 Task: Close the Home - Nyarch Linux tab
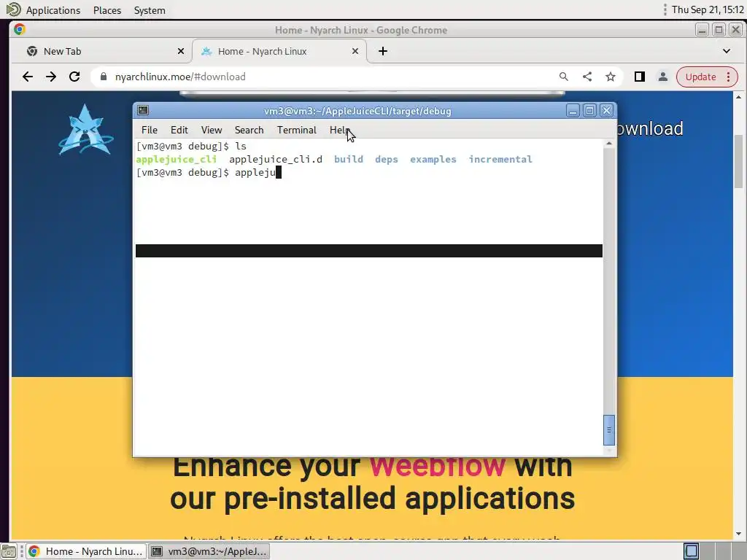point(355,51)
